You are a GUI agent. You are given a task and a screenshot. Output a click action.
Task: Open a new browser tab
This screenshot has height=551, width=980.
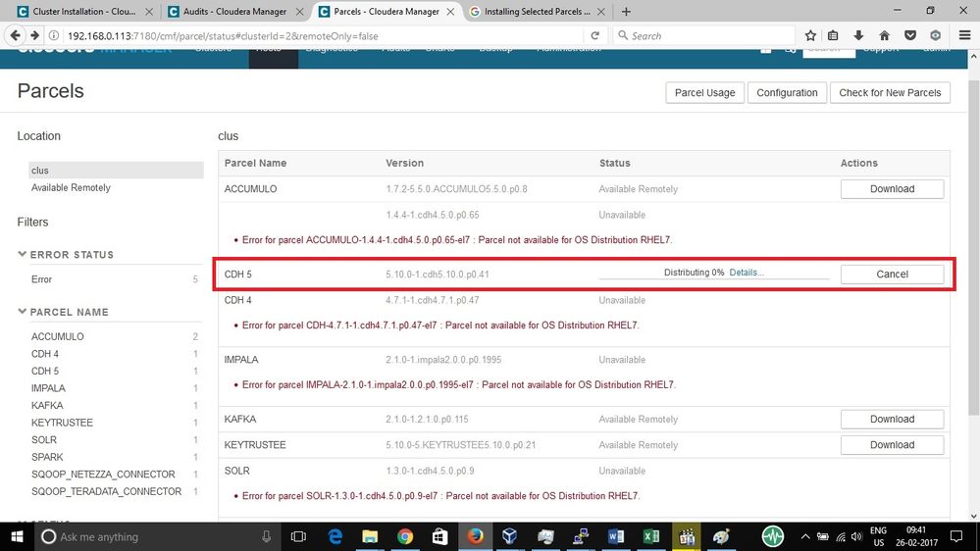pos(626,11)
